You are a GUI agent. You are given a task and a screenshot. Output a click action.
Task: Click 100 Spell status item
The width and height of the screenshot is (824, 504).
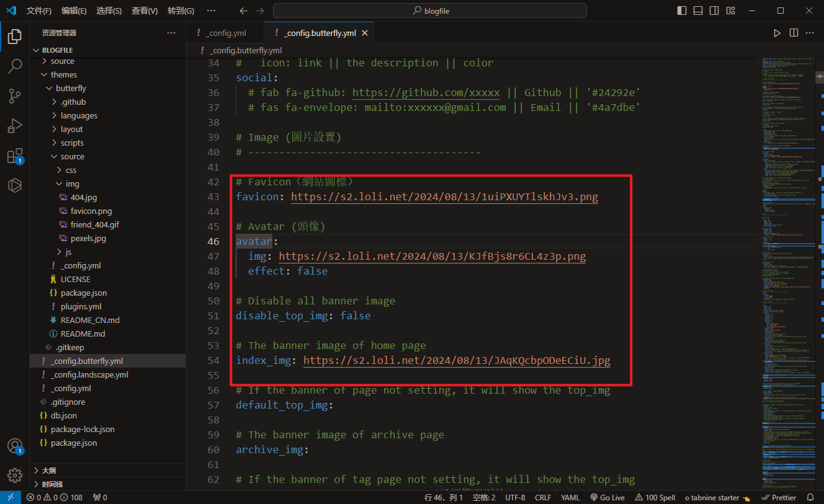pos(655,497)
